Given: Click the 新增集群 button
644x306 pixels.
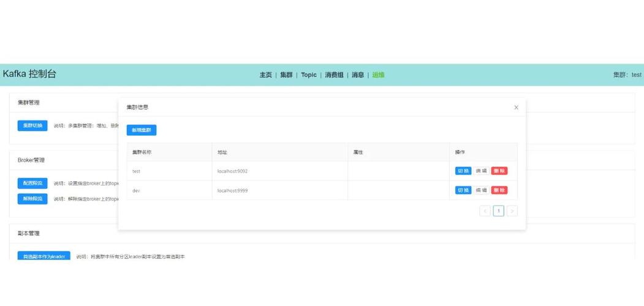Looking at the screenshot, I should [x=142, y=130].
